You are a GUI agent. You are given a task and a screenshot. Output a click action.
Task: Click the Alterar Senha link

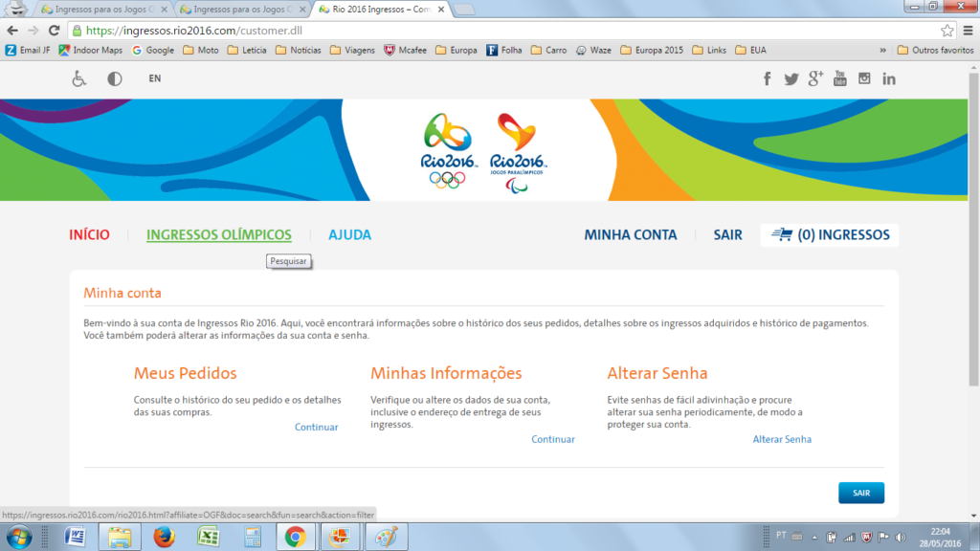click(782, 439)
